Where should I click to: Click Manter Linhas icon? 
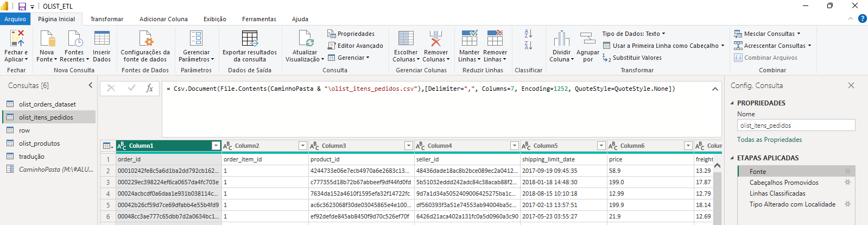(469, 39)
